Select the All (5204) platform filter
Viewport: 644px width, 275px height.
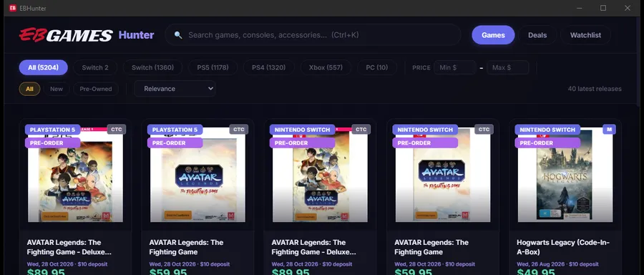click(x=43, y=67)
